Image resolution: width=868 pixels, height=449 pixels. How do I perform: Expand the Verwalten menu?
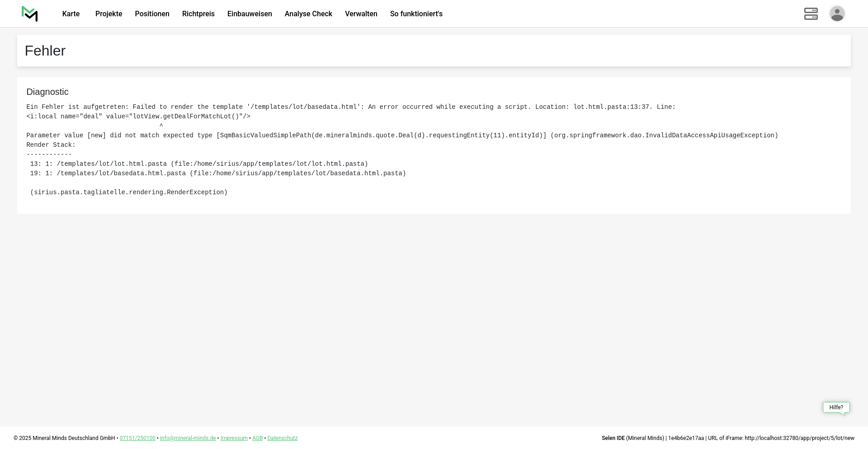click(x=361, y=14)
